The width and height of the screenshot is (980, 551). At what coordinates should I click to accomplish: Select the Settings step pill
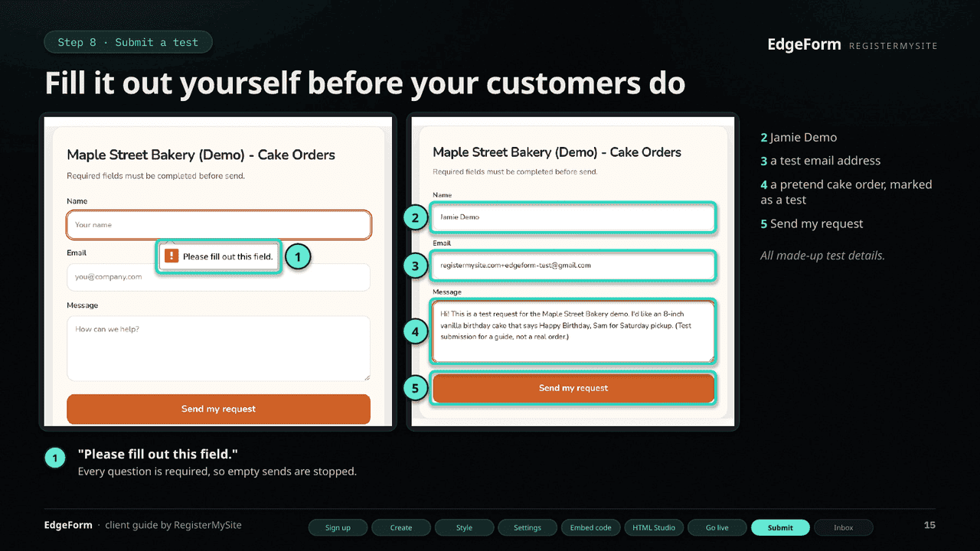point(528,527)
